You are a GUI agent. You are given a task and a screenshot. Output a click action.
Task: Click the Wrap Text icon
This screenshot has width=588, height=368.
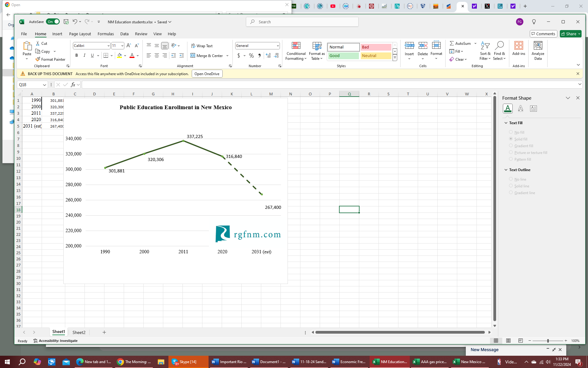(x=193, y=46)
